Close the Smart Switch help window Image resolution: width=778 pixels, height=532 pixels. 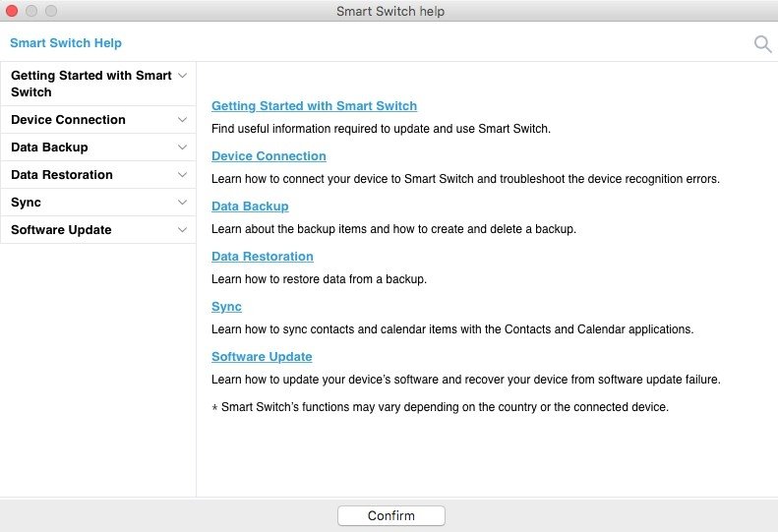[x=12, y=11]
